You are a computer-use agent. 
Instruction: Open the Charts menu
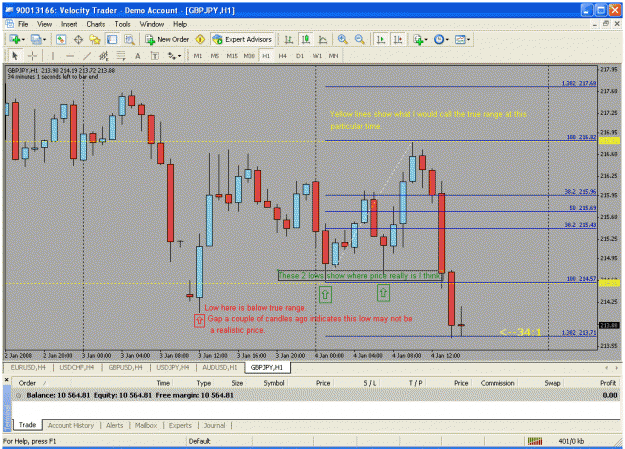click(96, 24)
